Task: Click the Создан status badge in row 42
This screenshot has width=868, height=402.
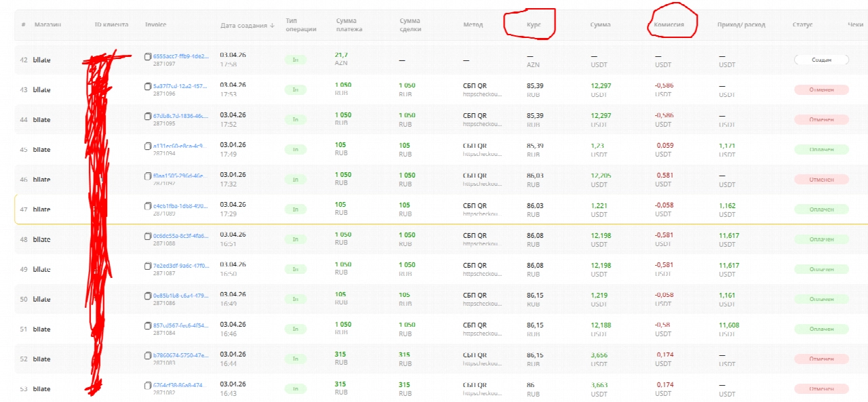Action: click(x=821, y=60)
